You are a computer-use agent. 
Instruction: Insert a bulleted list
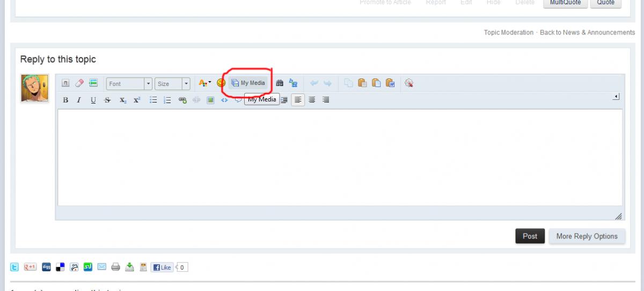click(153, 100)
